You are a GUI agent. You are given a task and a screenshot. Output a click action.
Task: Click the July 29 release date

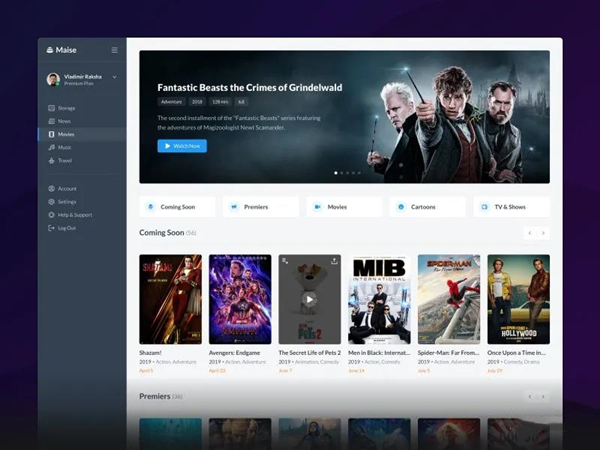coord(495,371)
